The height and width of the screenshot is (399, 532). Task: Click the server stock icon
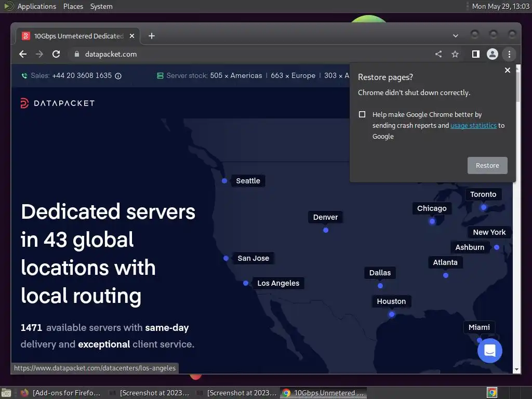point(160,76)
